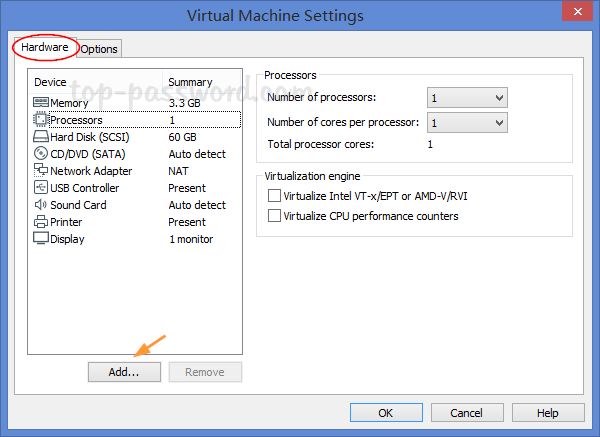Switch to the Options tab
Viewport: 600px width, 437px height.
click(99, 49)
